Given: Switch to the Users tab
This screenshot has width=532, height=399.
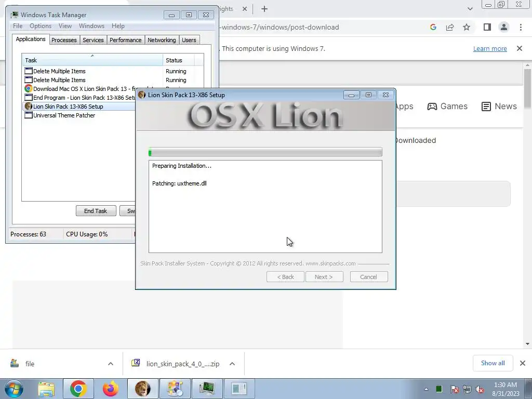Looking at the screenshot, I should (x=189, y=40).
